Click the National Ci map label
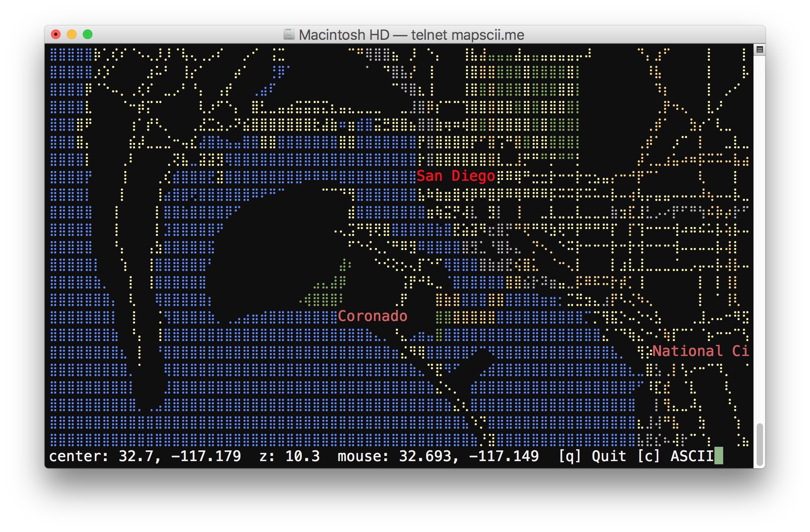The image size is (810, 532). (x=700, y=351)
